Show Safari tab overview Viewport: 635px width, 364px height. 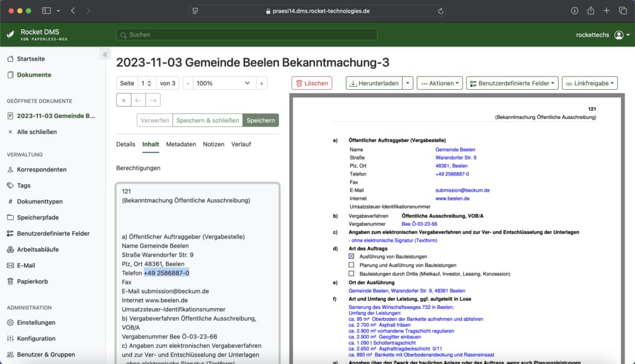pos(623,11)
